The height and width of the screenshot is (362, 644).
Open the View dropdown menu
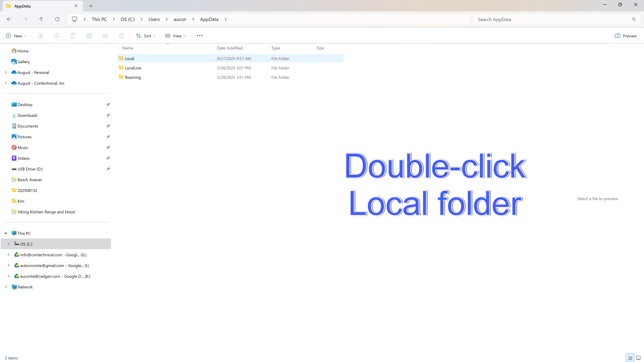(175, 36)
